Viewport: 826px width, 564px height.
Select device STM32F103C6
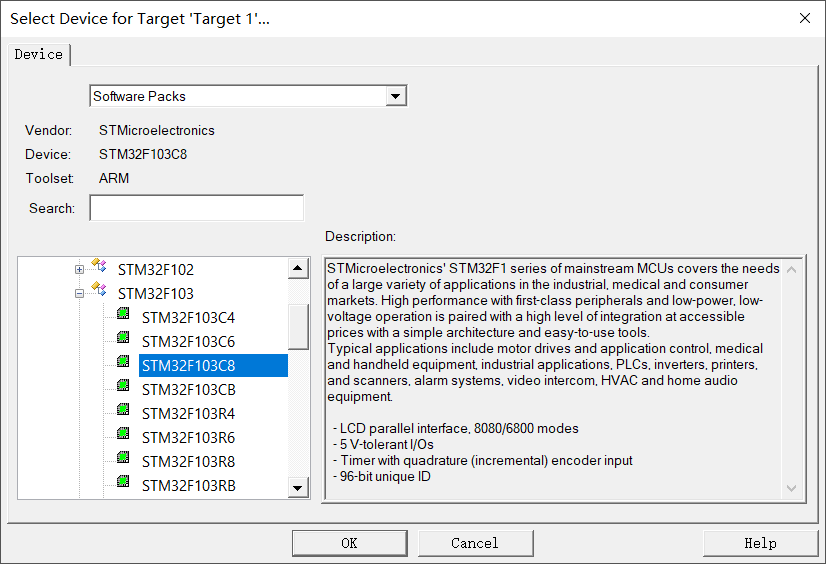(x=188, y=342)
